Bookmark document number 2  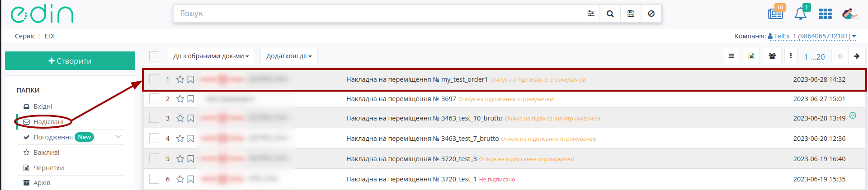[x=191, y=99]
